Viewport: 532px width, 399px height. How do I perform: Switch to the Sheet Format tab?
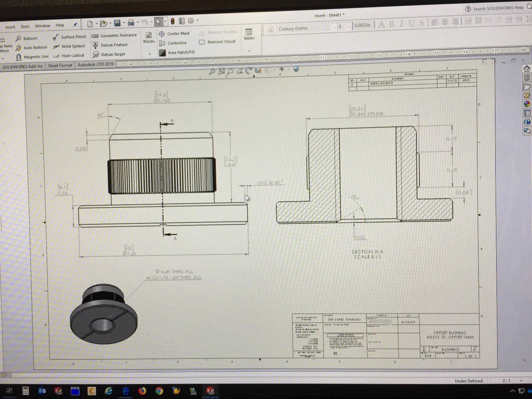(x=60, y=66)
